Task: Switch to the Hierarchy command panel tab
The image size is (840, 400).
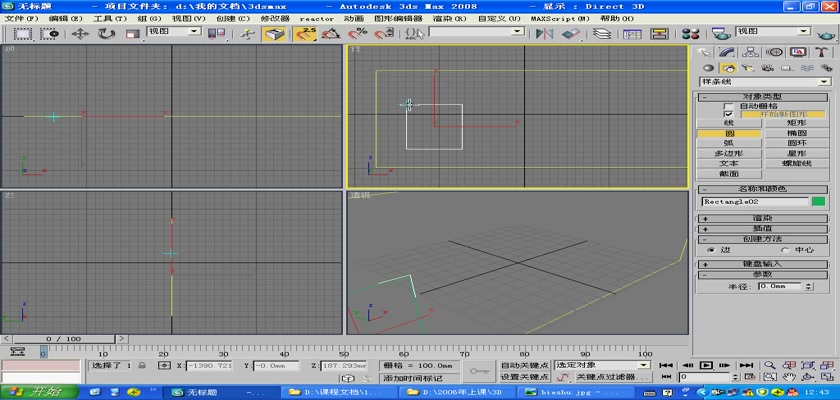Action: pos(750,52)
